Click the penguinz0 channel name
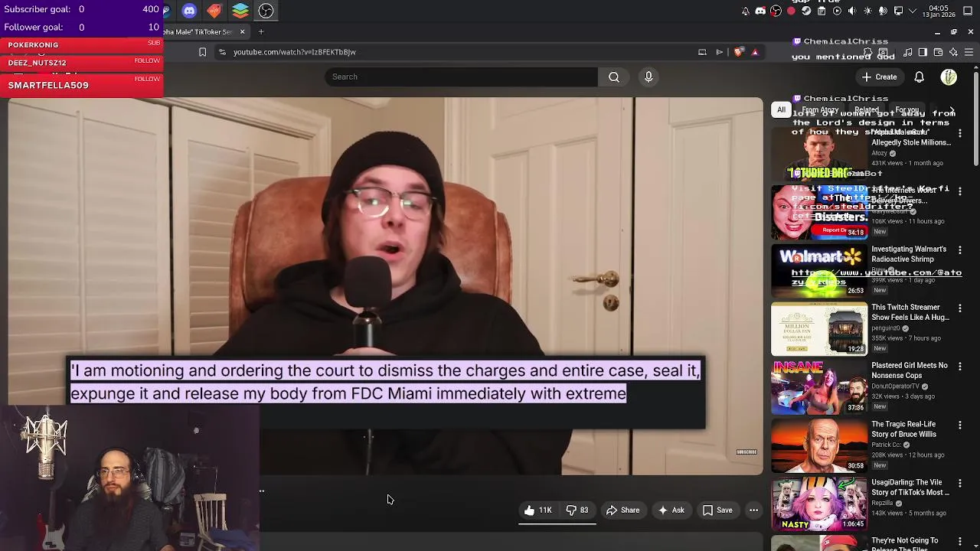This screenshot has width=980, height=551. click(x=886, y=328)
